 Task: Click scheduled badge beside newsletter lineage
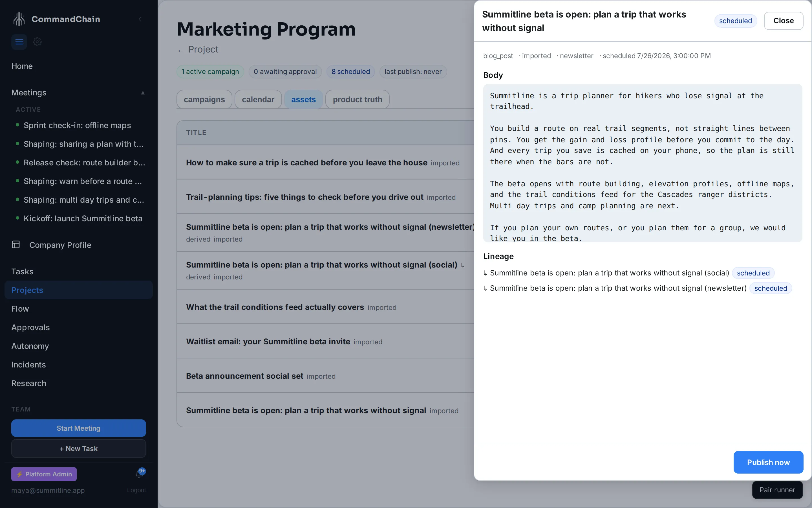click(770, 288)
